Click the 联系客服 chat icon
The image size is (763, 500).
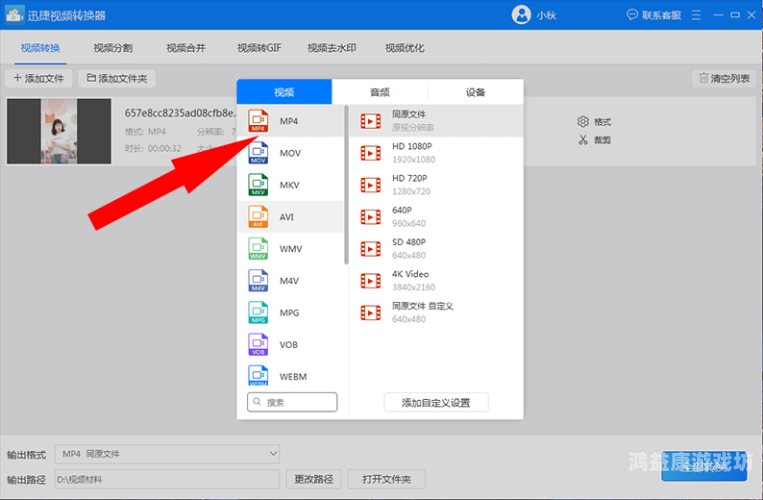point(632,15)
